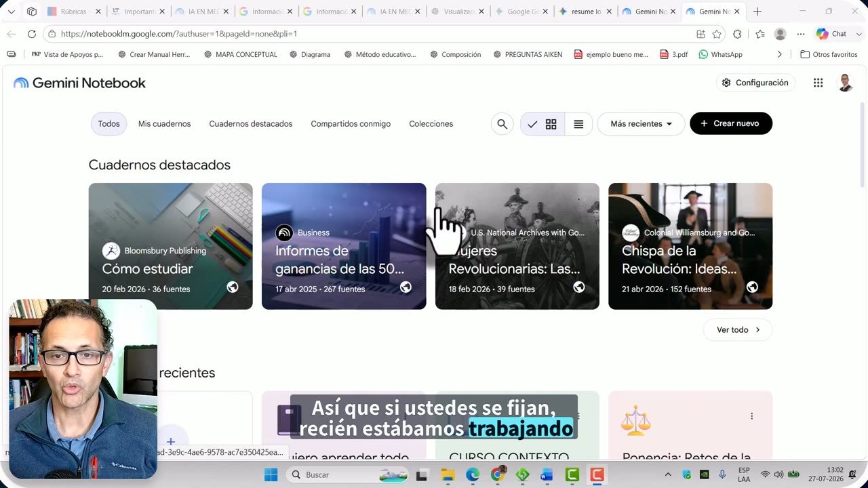This screenshot has width=868, height=488.
Task: Open the Vista de Apoyos bookmark
Action: pos(68,54)
